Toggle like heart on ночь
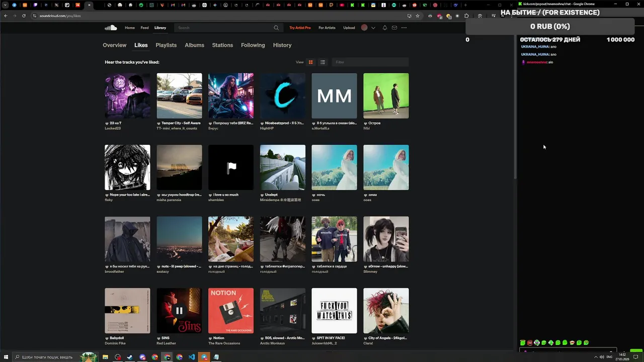The width and height of the screenshot is (644, 362). tap(313, 195)
